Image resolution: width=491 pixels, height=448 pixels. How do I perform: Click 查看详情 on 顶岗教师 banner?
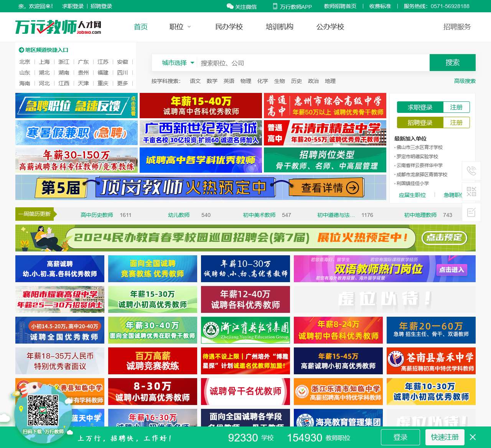click(330, 188)
